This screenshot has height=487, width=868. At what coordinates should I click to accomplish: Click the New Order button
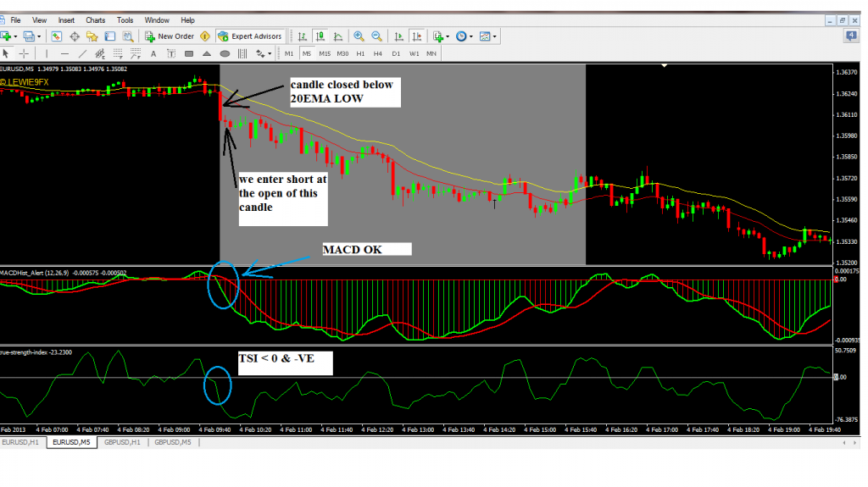[x=170, y=36]
